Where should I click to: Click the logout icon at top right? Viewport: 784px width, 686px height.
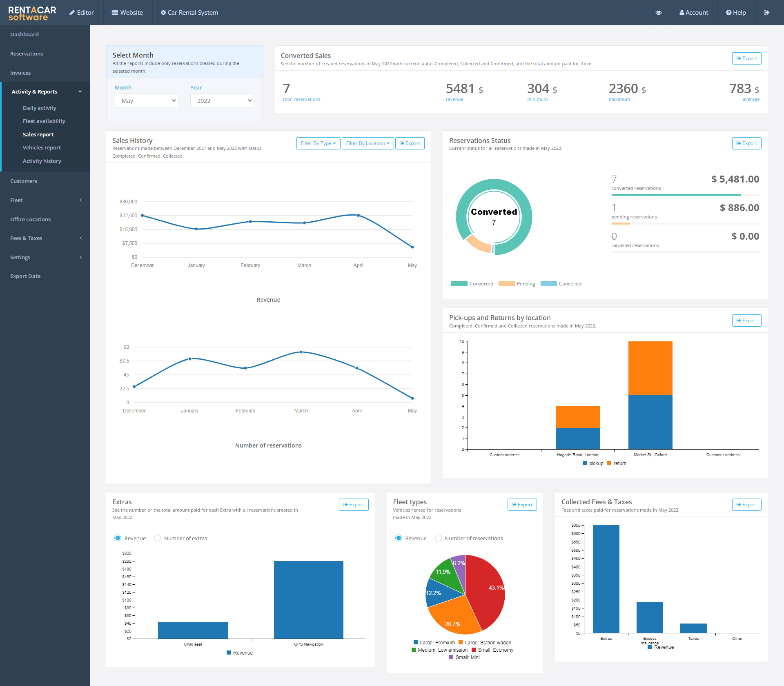(766, 13)
